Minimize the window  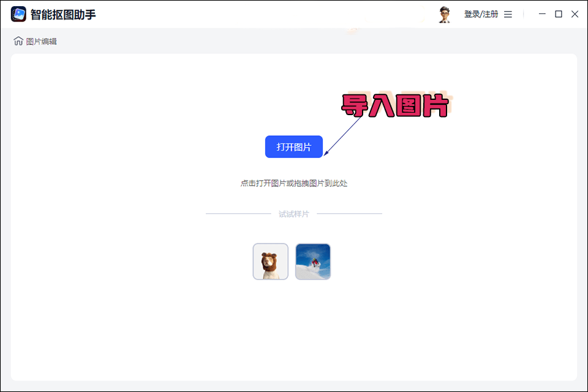click(x=542, y=14)
